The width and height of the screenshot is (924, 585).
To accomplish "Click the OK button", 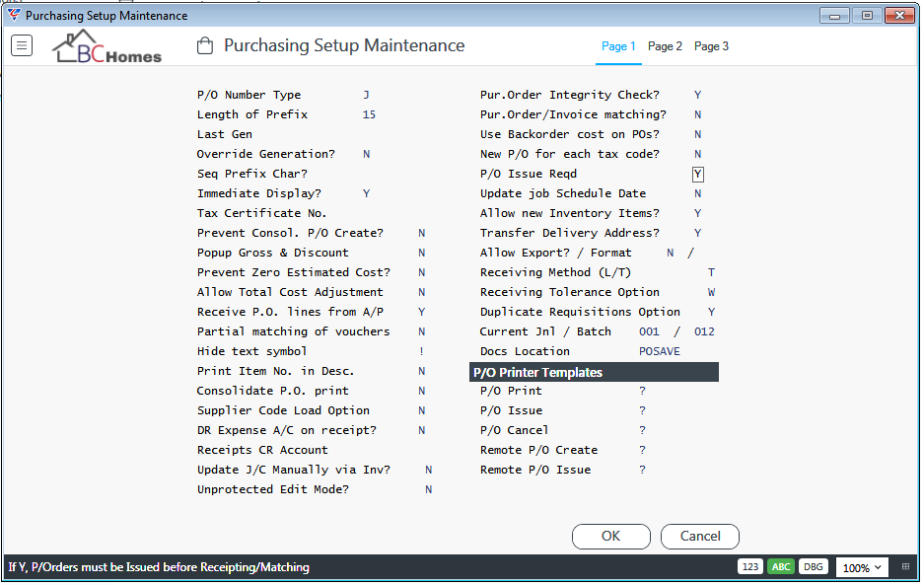I will [611, 537].
